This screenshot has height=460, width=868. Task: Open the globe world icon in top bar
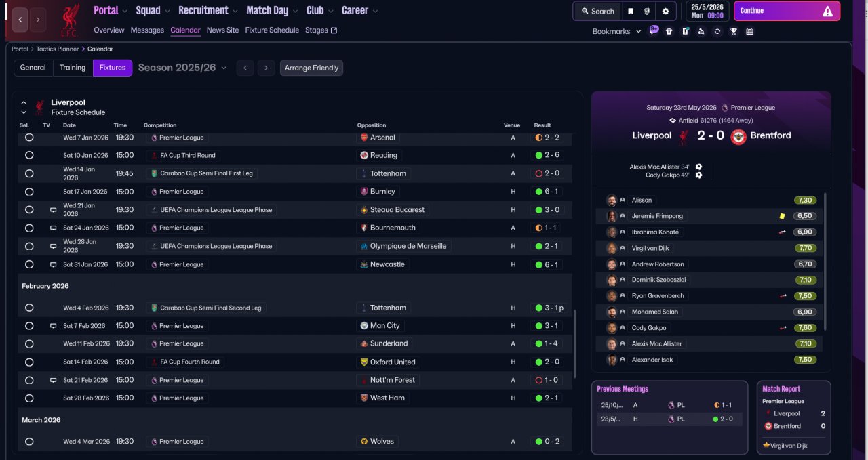click(648, 11)
